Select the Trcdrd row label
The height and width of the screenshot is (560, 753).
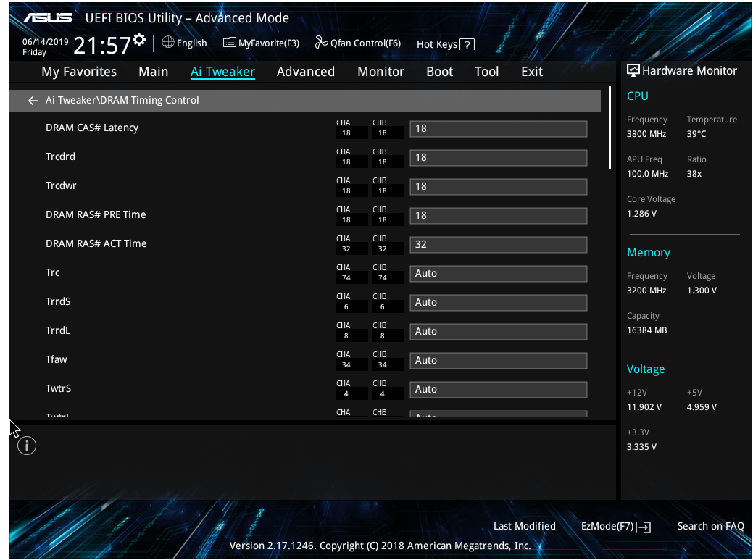click(60, 156)
